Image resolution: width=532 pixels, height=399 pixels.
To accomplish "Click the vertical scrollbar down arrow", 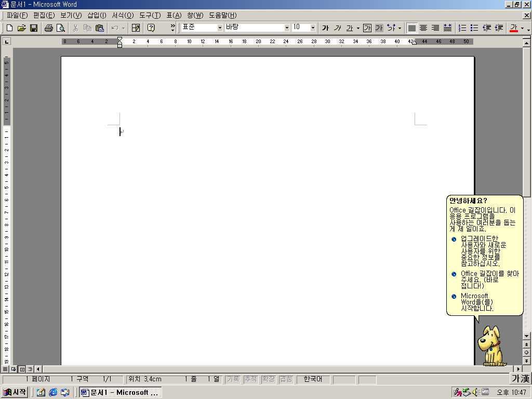I will point(526,336).
